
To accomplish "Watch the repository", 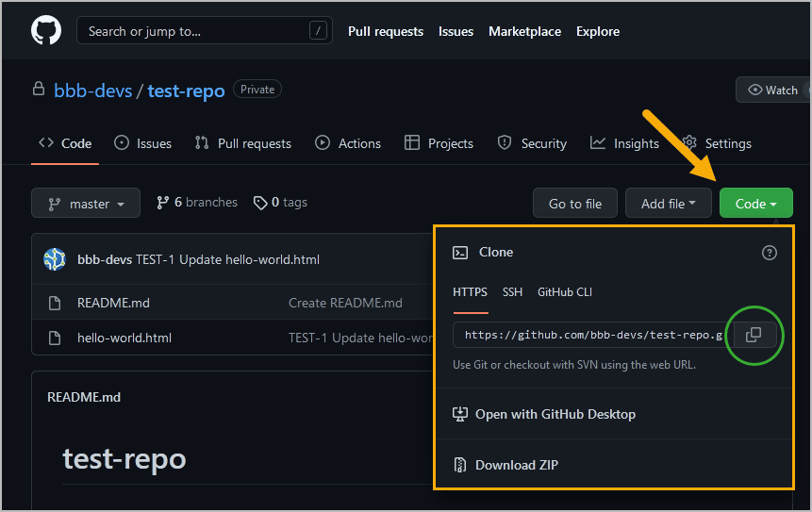I will pyautogui.click(x=772, y=91).
